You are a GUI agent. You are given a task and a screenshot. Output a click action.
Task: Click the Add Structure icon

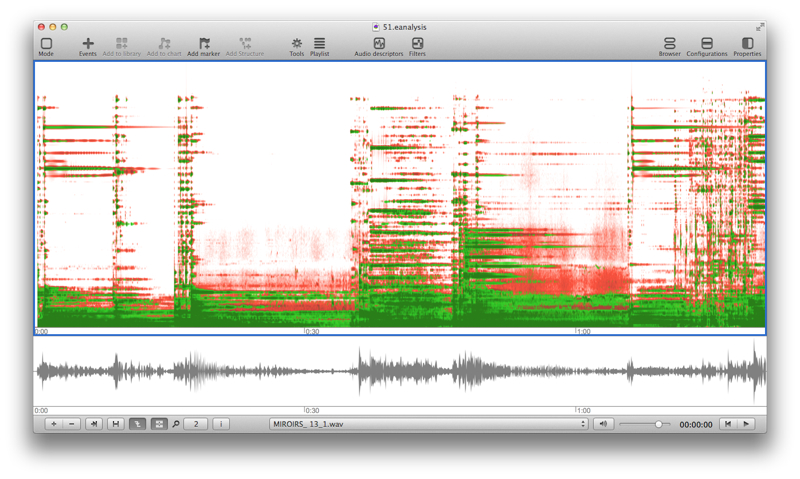(245, 43)
